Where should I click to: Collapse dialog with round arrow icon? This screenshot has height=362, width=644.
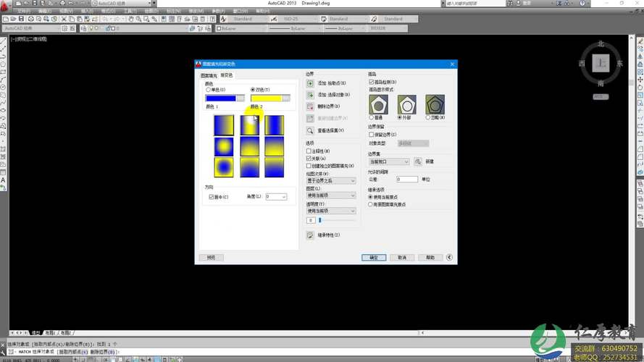(x=449, y=257)
